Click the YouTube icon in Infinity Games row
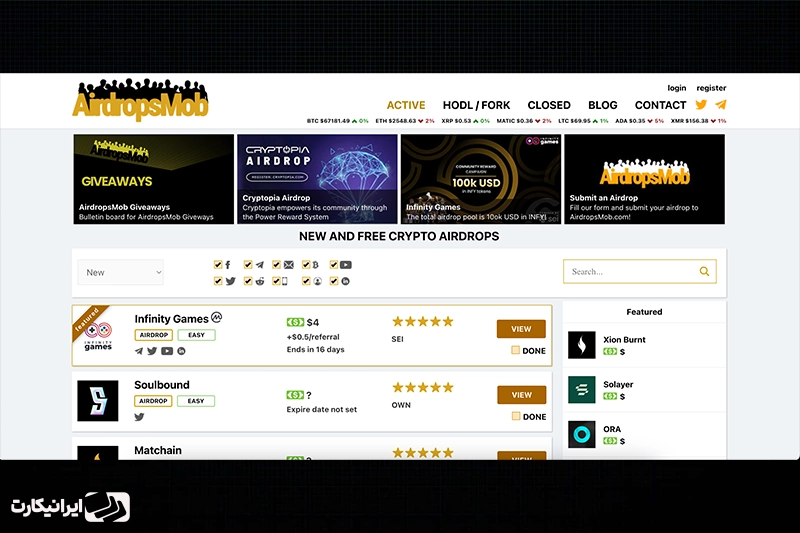 pos(167,351)
